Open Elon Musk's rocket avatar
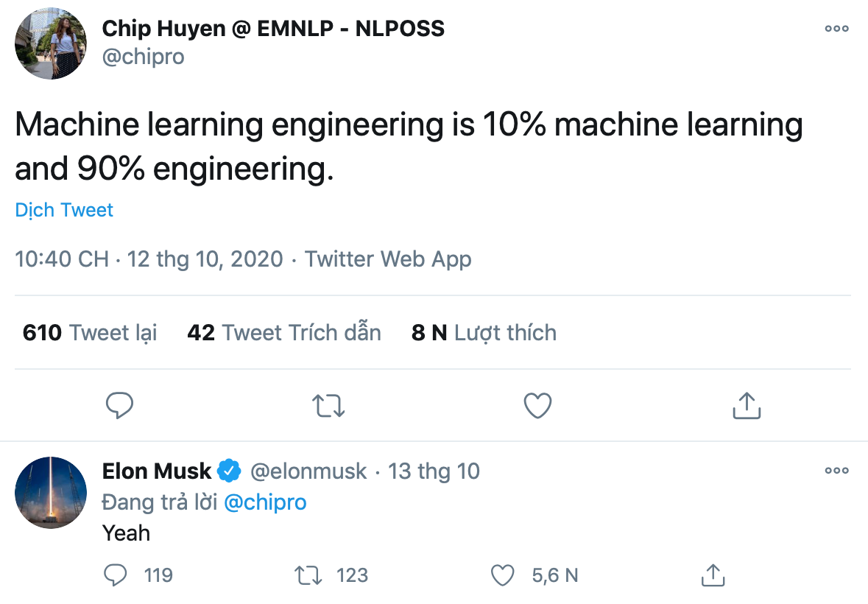The image size is (868, 604). point(51,493)
